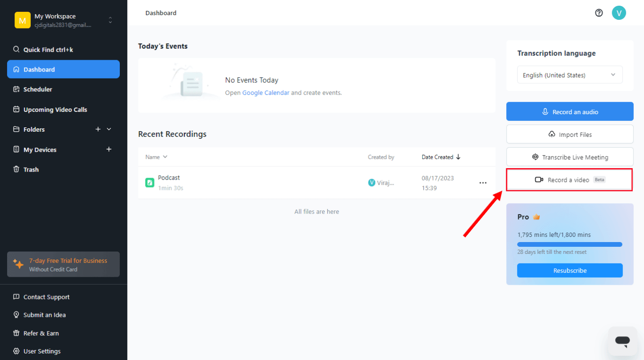The image size is (644, 360).
Task: Open Upcoming Video Calls
Action: [55, 109]
